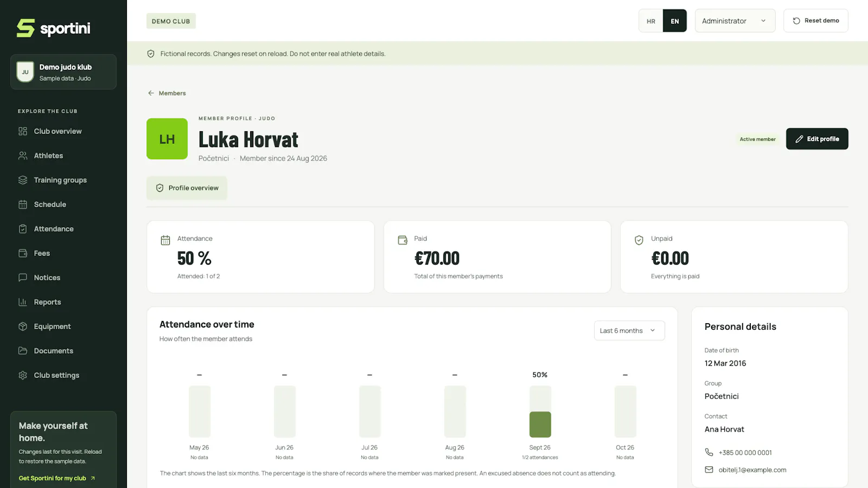Click the May 26 bar in chart
The image size is (868, 488).
200,412
